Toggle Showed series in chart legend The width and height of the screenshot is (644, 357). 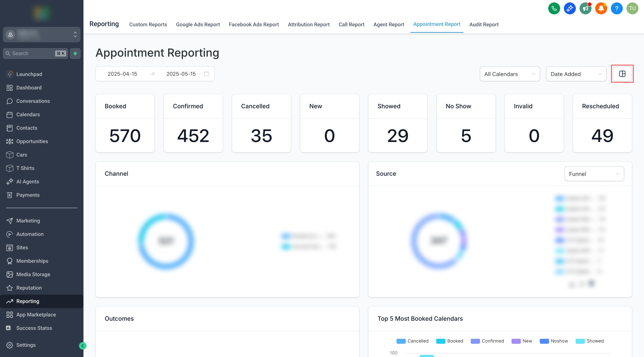point(590,341)
